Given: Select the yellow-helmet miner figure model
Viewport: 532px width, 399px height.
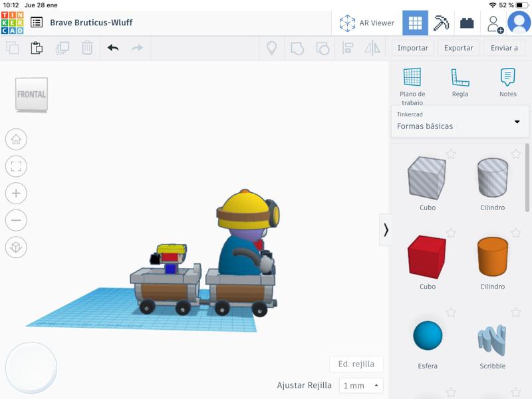Looking at the screenshot, I should pos(249,233).
